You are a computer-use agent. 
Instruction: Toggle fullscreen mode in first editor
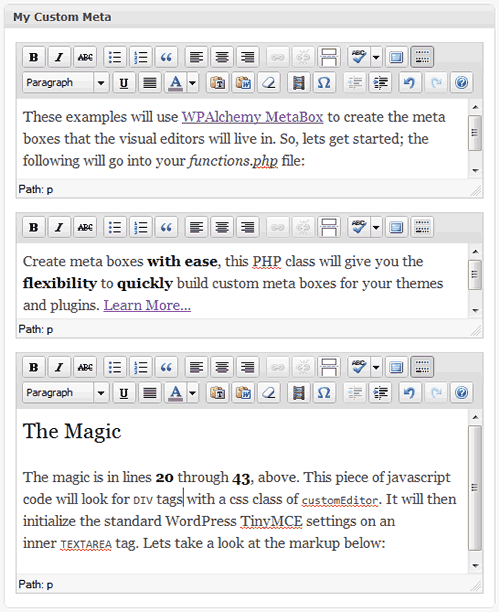point(396,57)
